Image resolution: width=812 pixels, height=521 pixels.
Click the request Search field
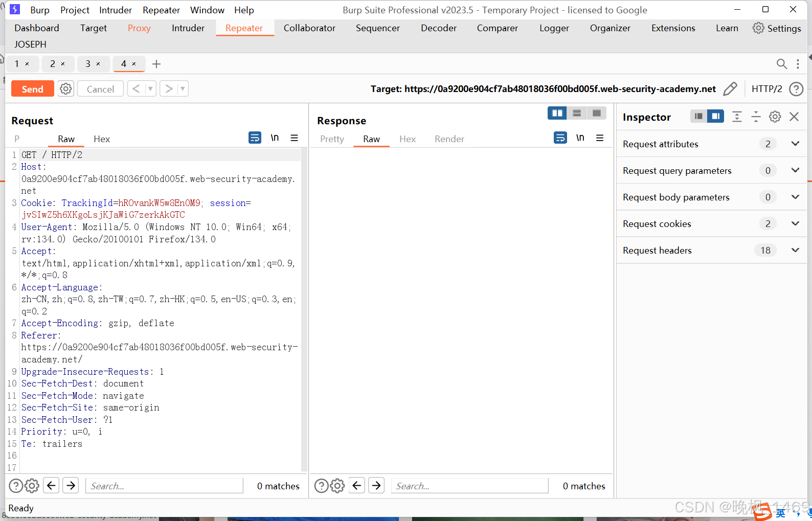(x=164, y=486)
